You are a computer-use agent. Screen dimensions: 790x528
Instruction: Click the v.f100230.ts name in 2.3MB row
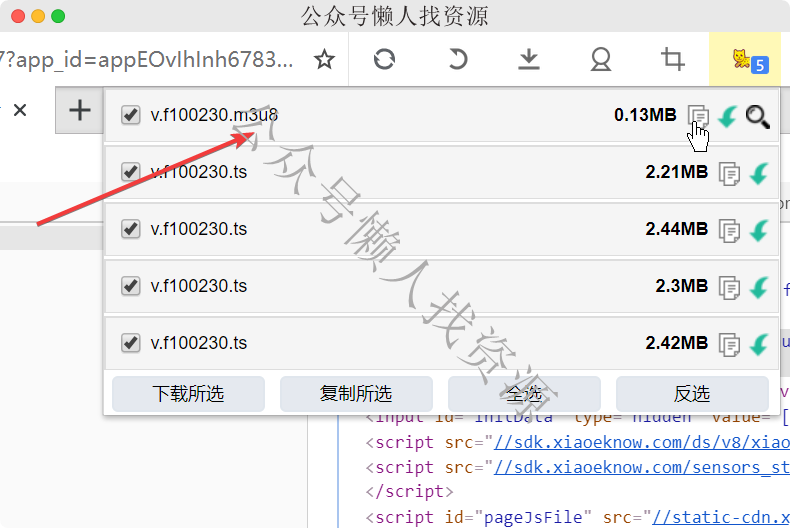coord(199,286)
